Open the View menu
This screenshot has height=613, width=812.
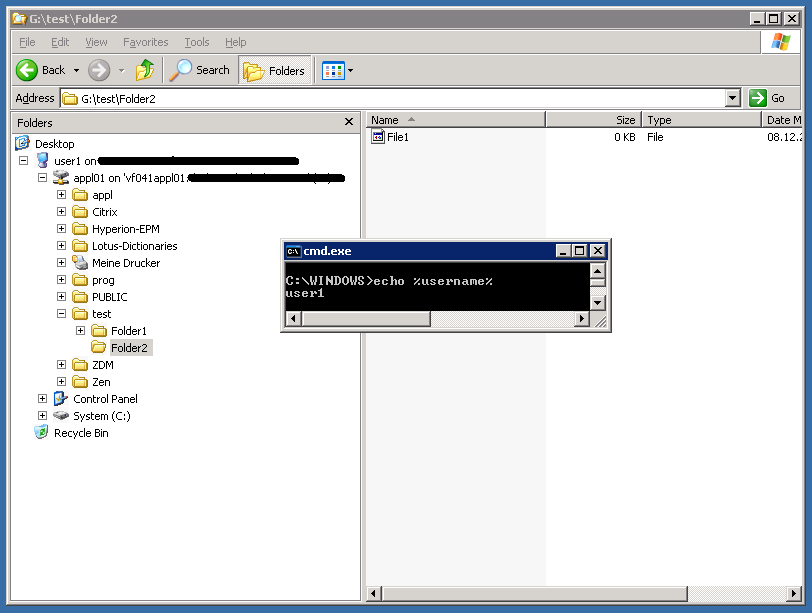pos(96,42)
